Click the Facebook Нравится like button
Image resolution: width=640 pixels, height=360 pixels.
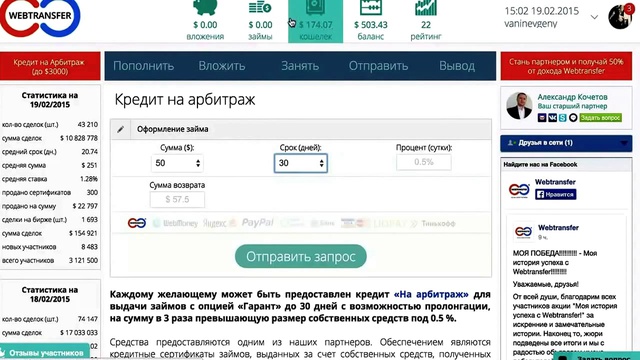pos(556,194)
